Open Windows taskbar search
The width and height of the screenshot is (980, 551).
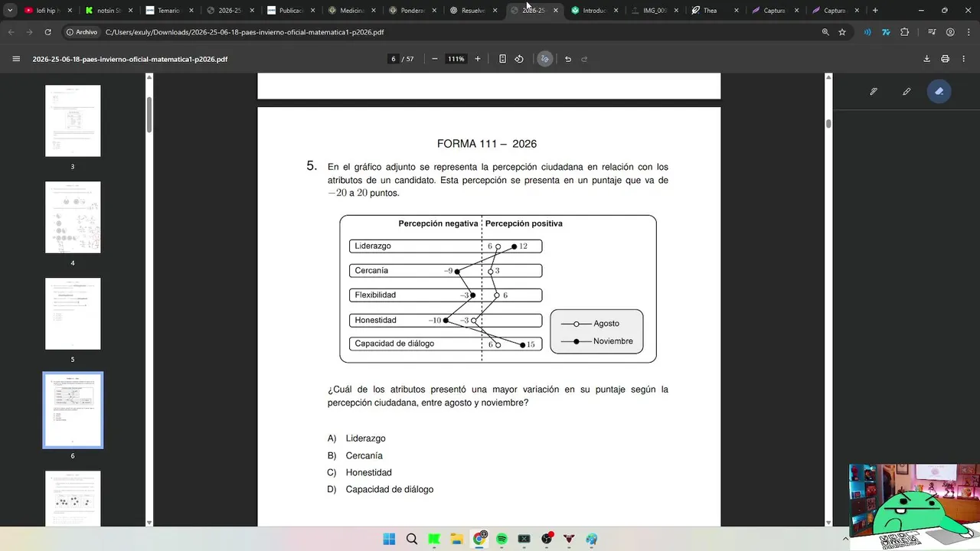412,539
